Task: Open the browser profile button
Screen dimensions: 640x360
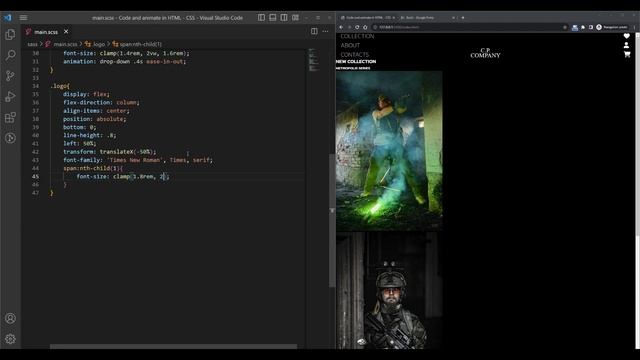Action: tap(611, 27)
